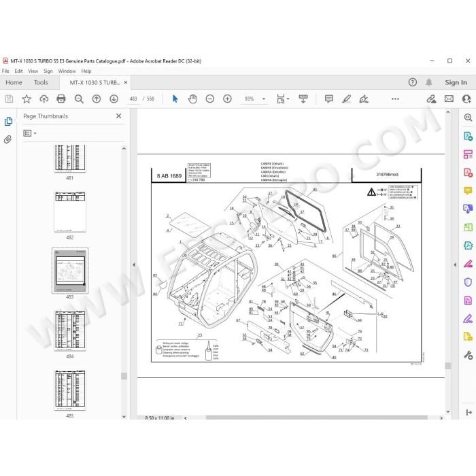Open Sign document fountain pen tool
This screenshot has height=476, width=476.
coord(364,99)
